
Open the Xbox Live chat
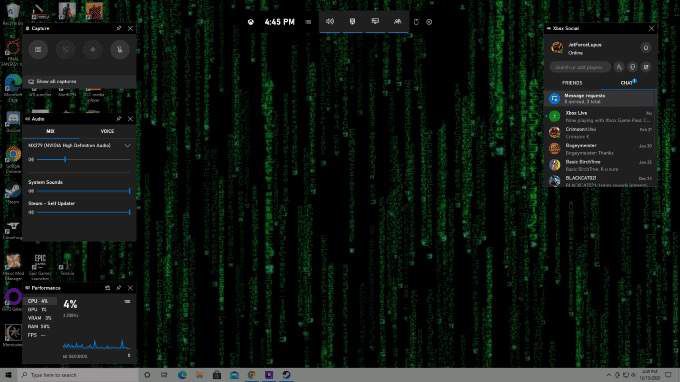coord(600,116)
